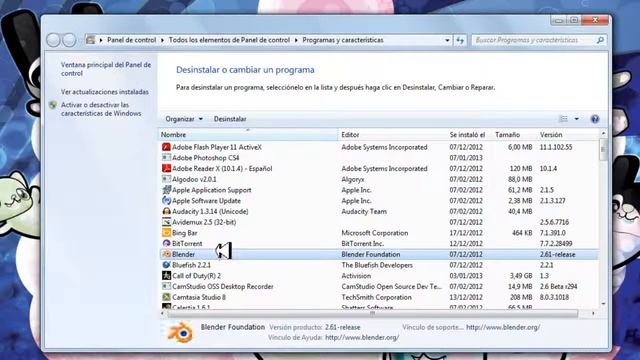Open blender.org help link

coord(362,337)
